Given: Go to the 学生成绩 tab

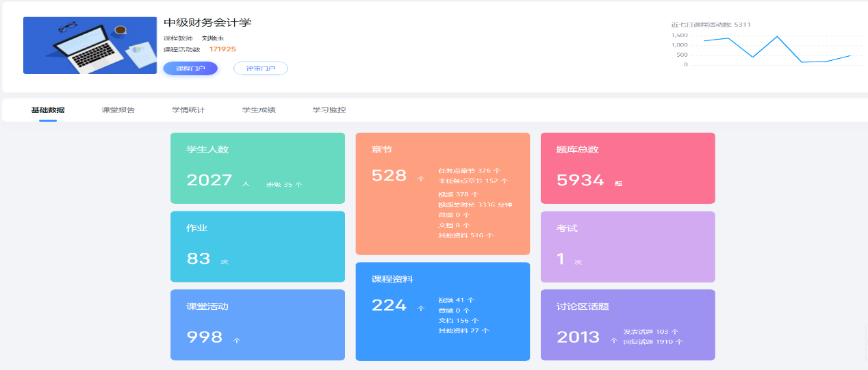Looking at the screenshot, I should click(259, 110).
